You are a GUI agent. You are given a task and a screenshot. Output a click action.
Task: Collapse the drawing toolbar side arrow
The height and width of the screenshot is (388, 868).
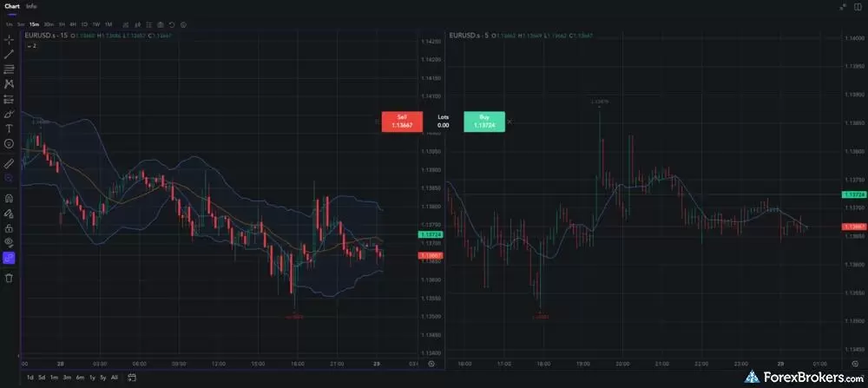tap(17, 356)
